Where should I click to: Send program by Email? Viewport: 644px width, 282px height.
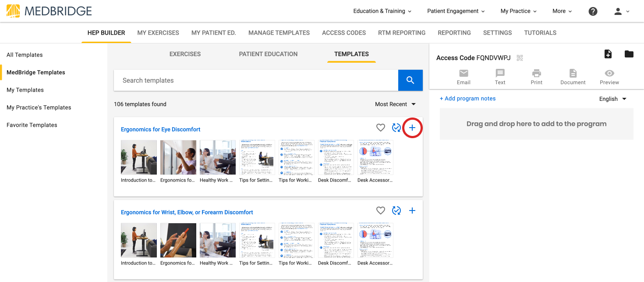pos(464,77)
